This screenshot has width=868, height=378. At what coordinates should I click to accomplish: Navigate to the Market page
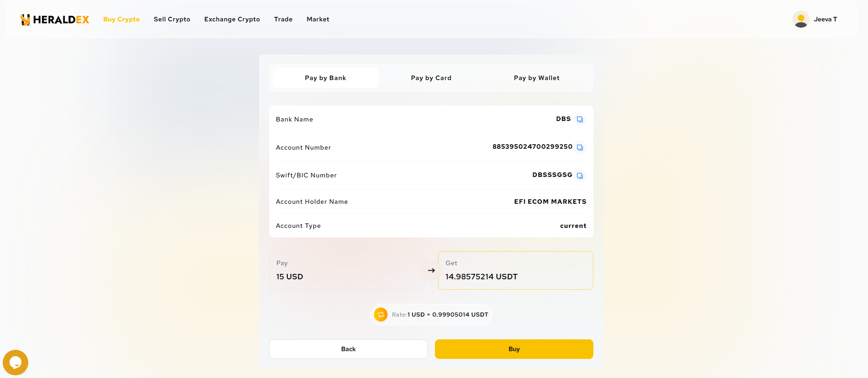[x=317, y=19]
